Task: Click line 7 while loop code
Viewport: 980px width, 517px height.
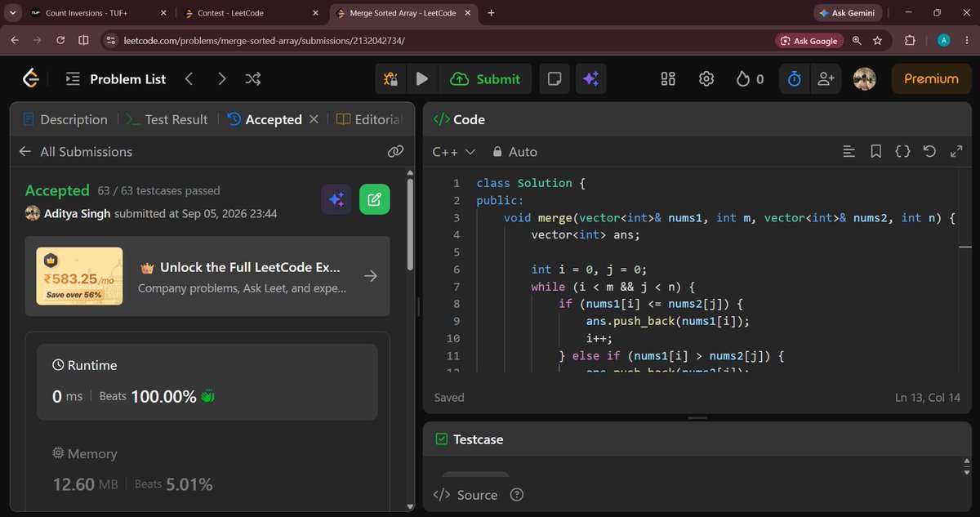Action: (612, 287)
